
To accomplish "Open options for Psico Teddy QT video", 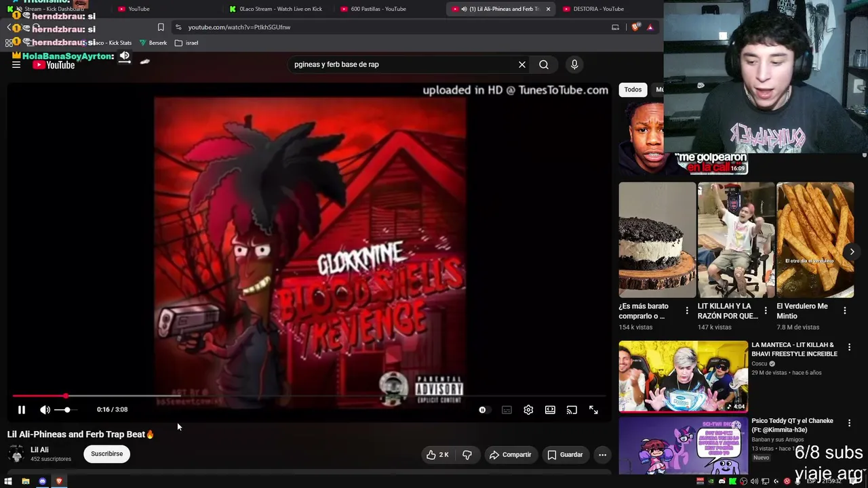I will click(x=849, y=423).
